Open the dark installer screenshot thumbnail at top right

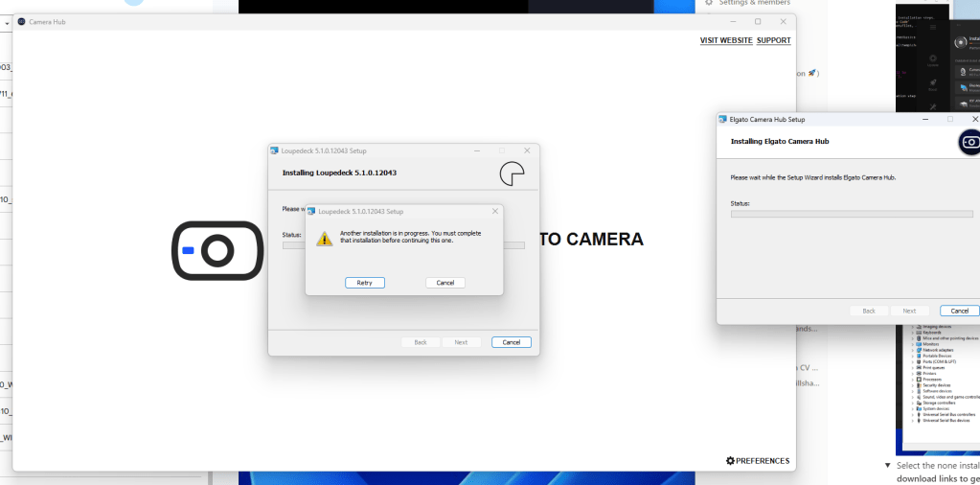pos(938,57)
